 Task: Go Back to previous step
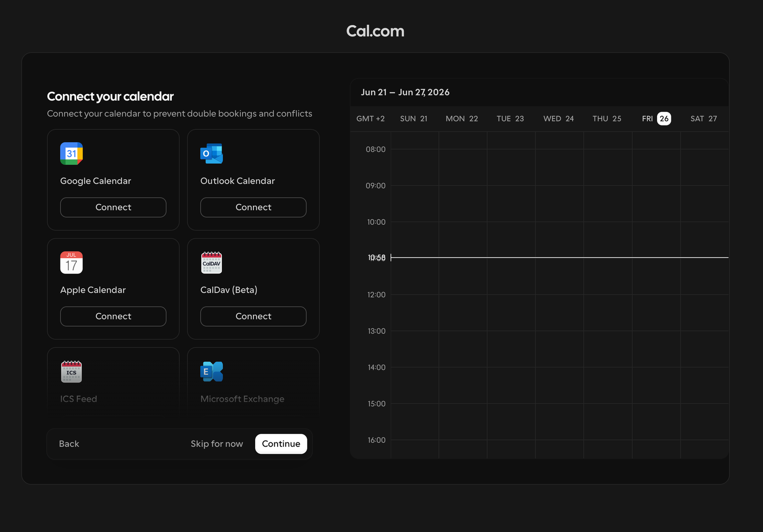(x=69, y=444)
